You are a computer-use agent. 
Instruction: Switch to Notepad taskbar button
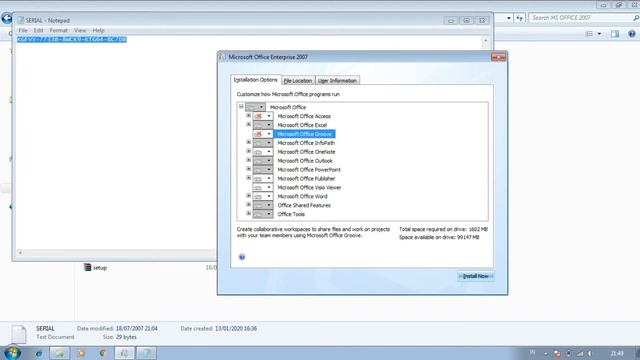point(146,353)
